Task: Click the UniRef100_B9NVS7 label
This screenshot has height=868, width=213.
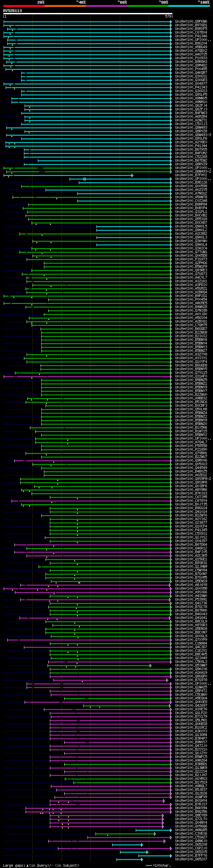Action: 191,742
